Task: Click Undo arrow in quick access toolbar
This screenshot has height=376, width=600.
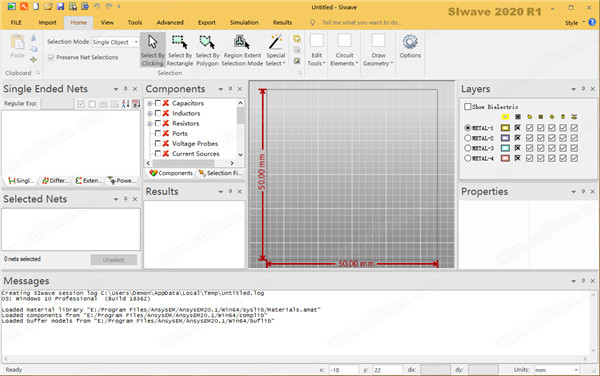Action: pyautogui.click(x=97, y=7)
